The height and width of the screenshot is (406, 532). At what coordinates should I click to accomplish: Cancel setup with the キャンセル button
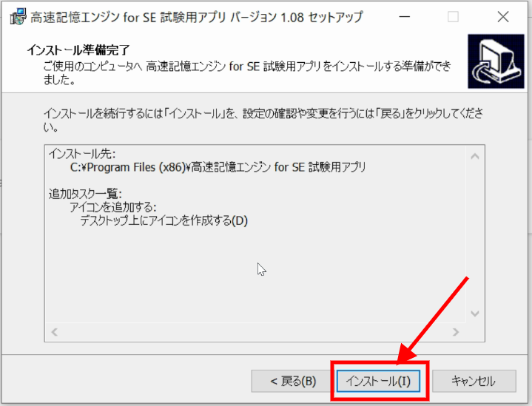474,382
